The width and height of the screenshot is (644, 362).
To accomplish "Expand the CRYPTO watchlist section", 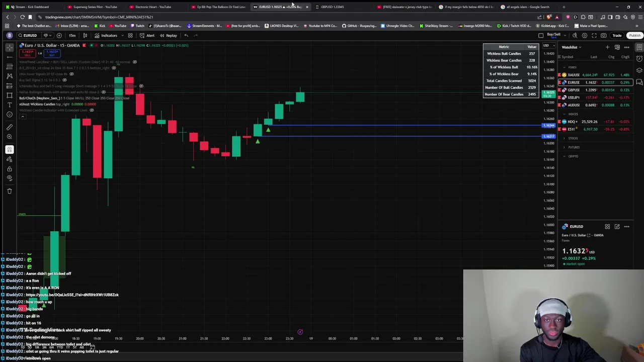I will pyautogui.click(x=564, y=156).
